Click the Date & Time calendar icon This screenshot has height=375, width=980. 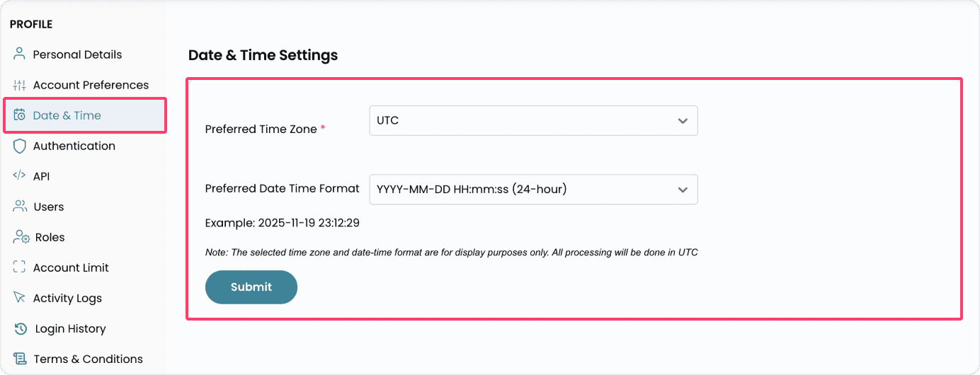[x=19, y=115]
